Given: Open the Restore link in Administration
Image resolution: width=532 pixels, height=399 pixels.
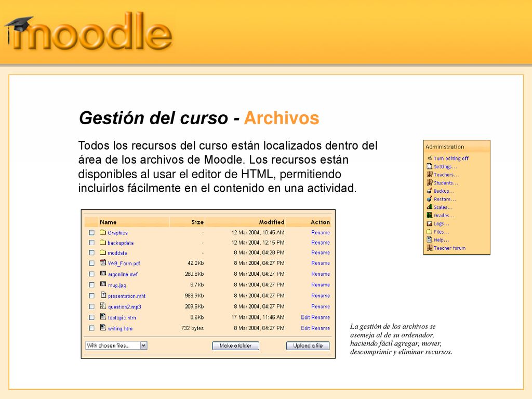Looking at the screenshot, I should click(445, 199).
